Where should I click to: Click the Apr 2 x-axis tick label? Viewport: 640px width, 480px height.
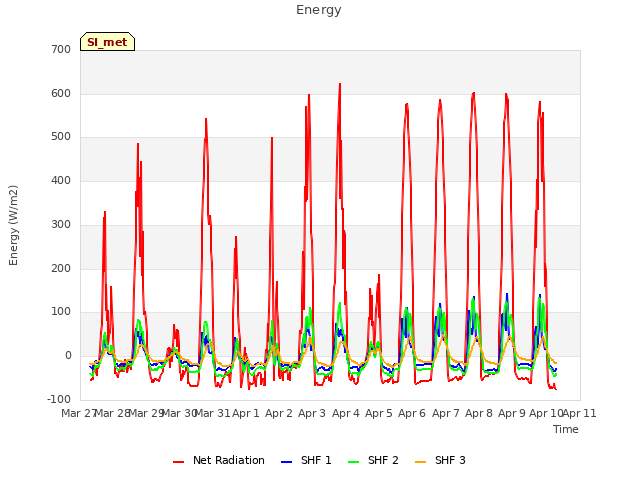(x=279, y=413)
